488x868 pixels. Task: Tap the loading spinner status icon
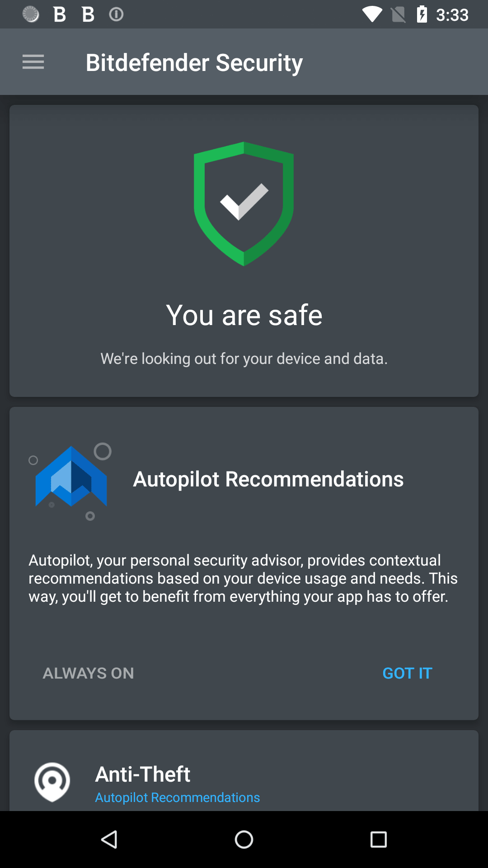point(31,14)
